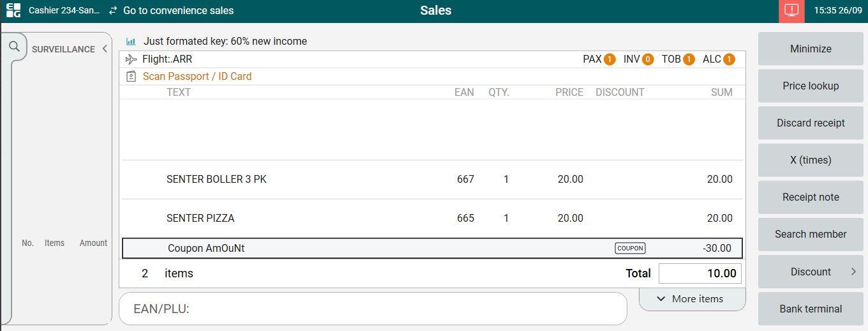Collapse the Surveillance panel chevron
868x331 pixels.
pyautogui.click(x=105, y=49)
